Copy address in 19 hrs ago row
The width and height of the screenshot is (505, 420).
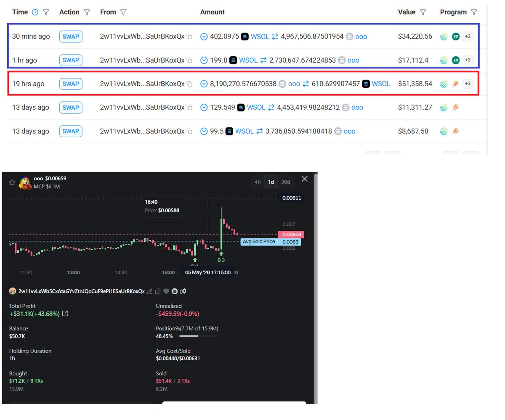coord(190,84)
